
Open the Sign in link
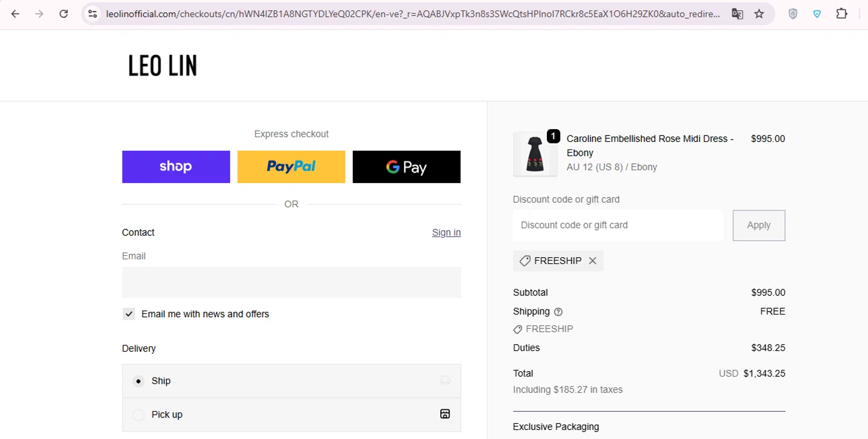pyautogui.click(x=446, y=232)
